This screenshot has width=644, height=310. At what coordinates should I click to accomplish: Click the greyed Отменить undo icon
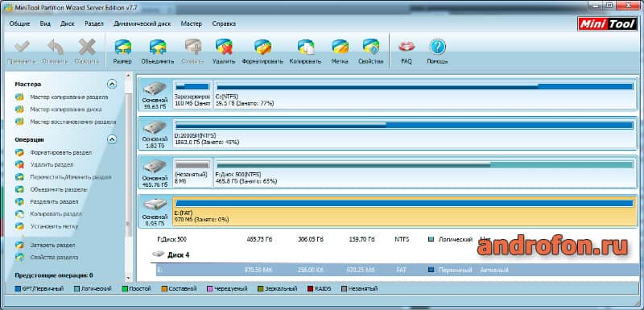(x=56, y=47)
